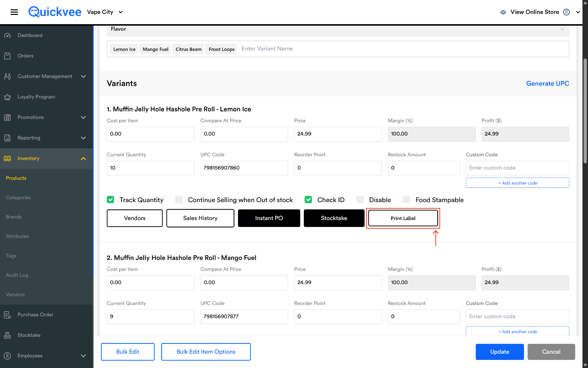Viewport: 588px width, 368px height.
Task: Click the Purchase Order document icon
Action: 7,315
